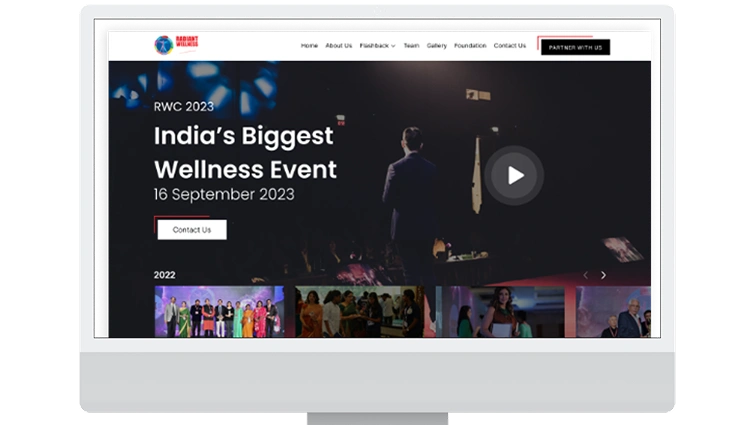The image size is (755, 425).
Task: Navigate to About Us page
Action: (x=338, y=46)
